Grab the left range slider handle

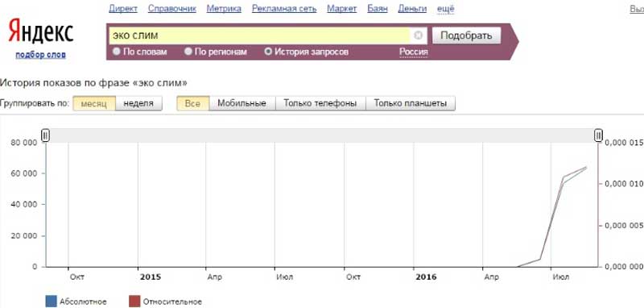coord(46,135)
